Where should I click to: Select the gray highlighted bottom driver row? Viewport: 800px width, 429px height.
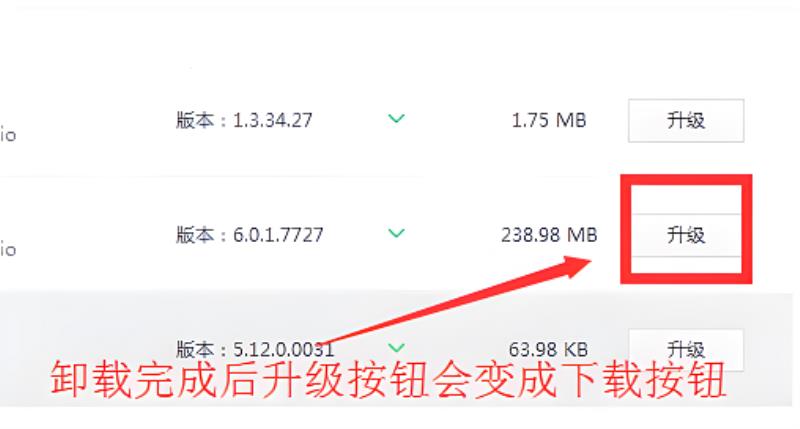[x=396, y=349]
